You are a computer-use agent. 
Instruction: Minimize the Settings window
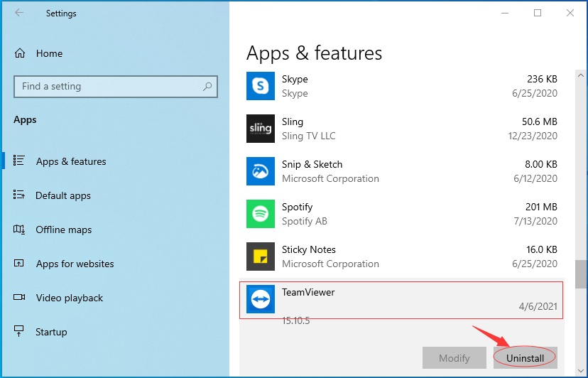(x=505, y=13)
